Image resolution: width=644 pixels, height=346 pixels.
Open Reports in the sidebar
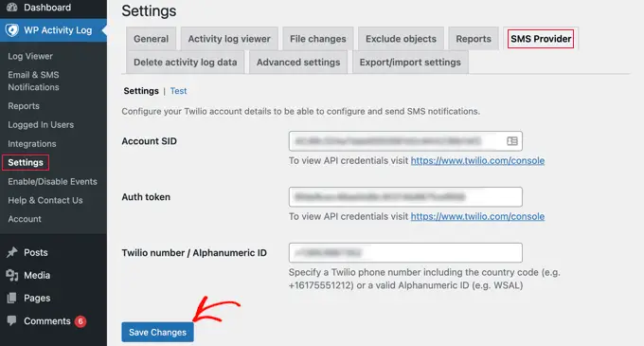[x=24, y=106]
